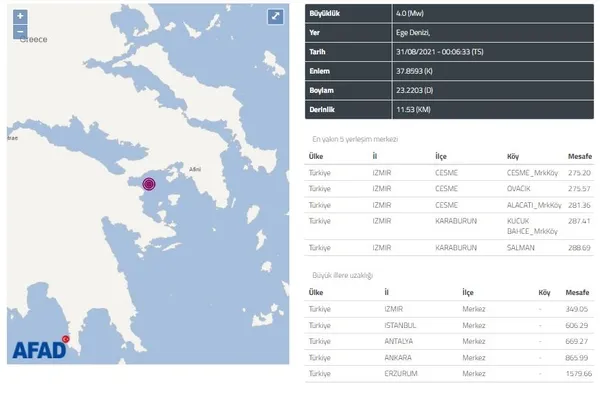Click the Athens city label on the map
The image size is (600, 405).
[x=195, y=169]
